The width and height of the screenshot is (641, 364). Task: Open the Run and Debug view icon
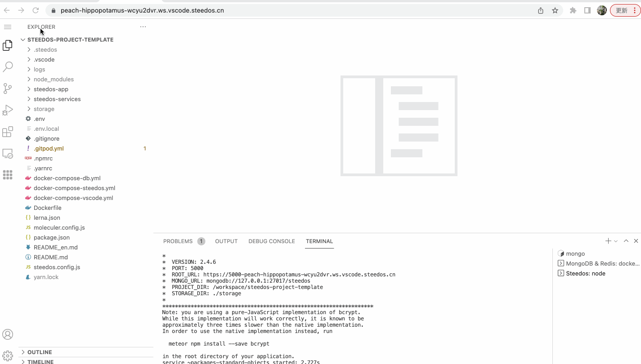[8, 110]
